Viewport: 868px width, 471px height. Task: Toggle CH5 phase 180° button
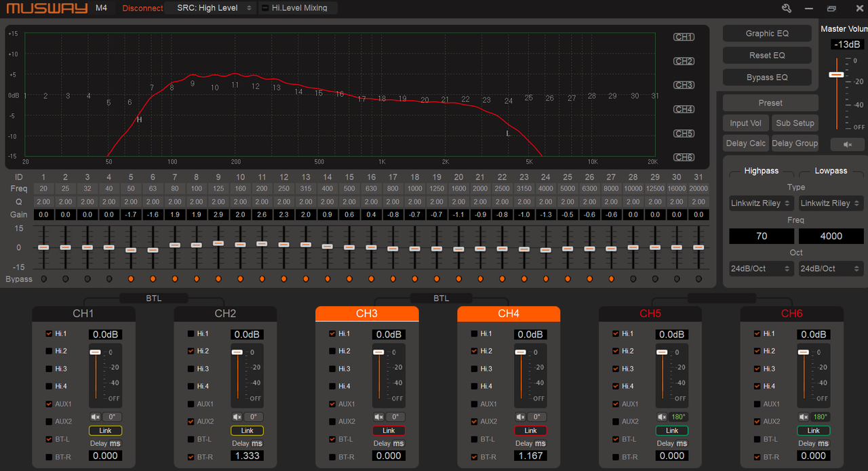coord(679,417)
